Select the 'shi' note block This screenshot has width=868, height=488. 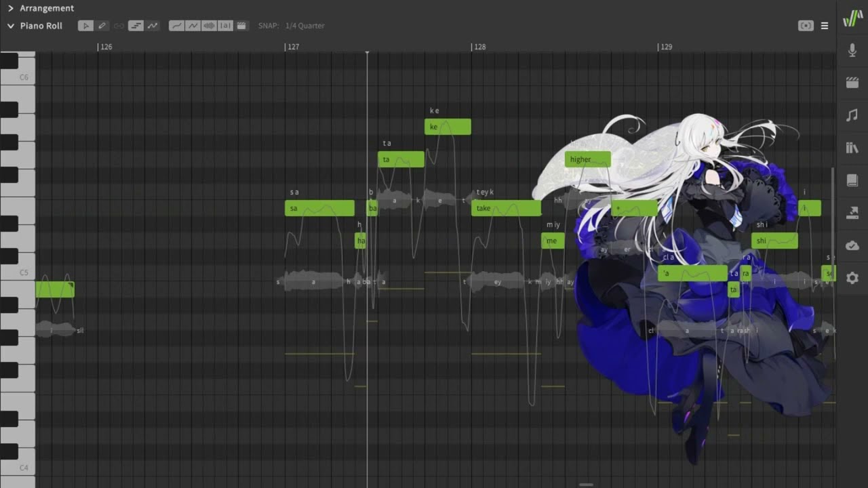[x=774, y=241]
